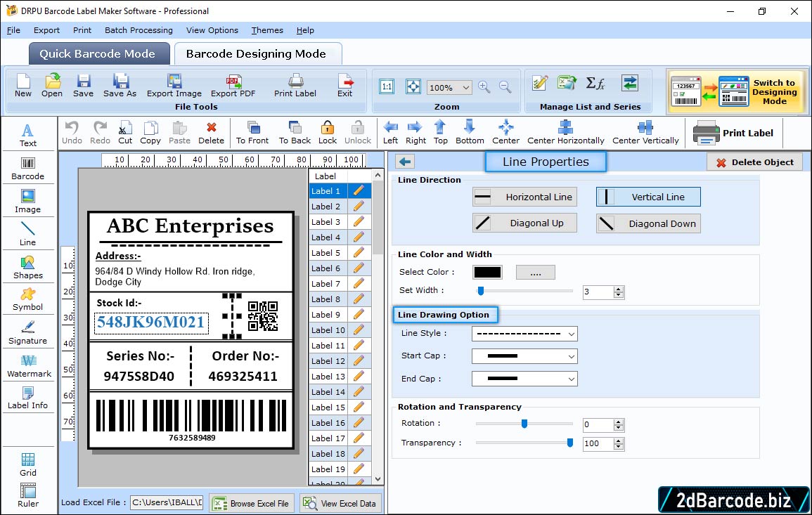Screen dimensions: 812x515
Task: Switch to Barcode Designing Mode tab
Action: (257, 54)
